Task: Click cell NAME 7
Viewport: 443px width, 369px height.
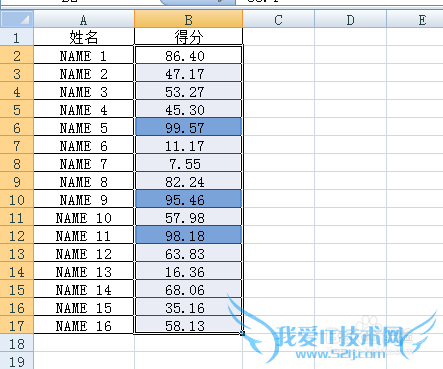Action: [x=84, y=163]
